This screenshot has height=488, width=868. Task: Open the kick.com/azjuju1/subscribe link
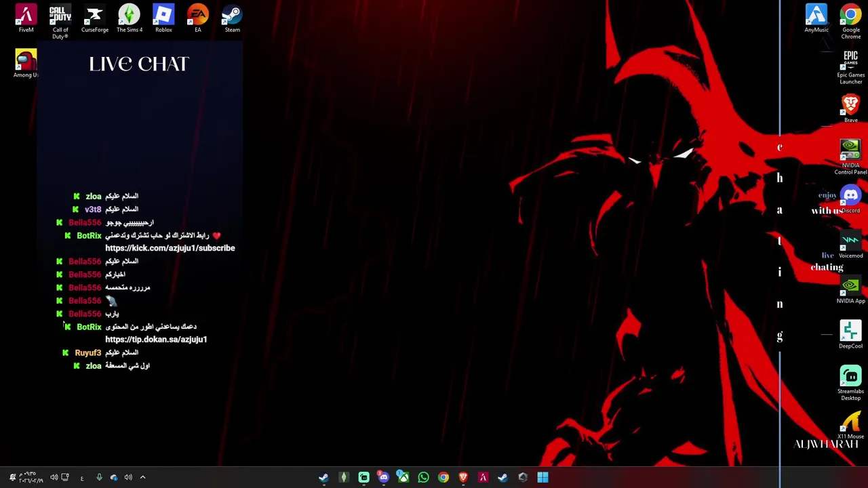pyautogui.click(x=170, y=248)
